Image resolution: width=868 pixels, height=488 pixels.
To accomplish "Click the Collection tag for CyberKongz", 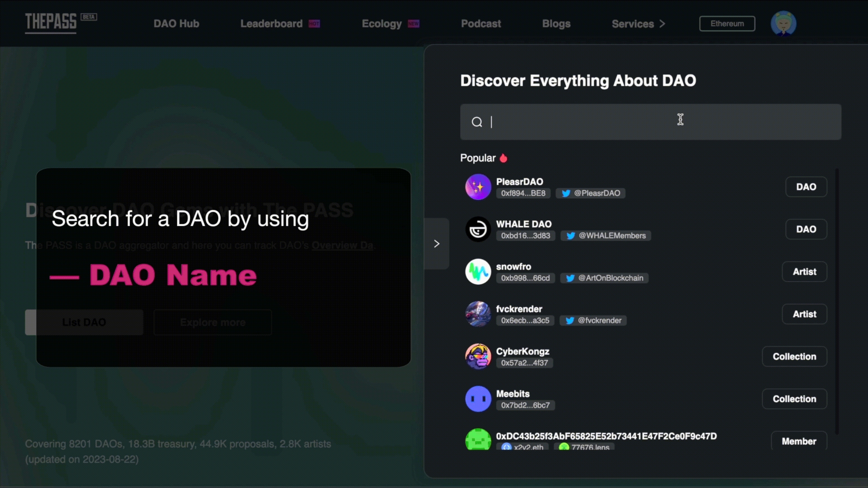I will click(794, 356).
